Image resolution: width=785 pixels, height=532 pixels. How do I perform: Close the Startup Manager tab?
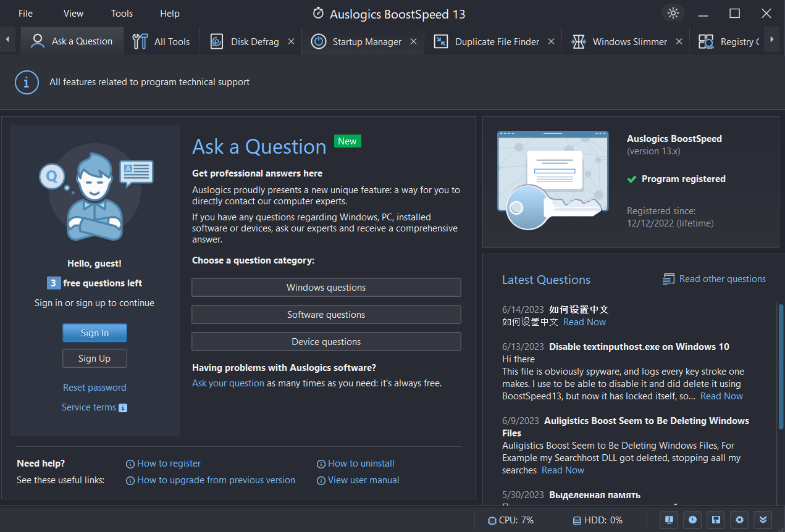413,41
